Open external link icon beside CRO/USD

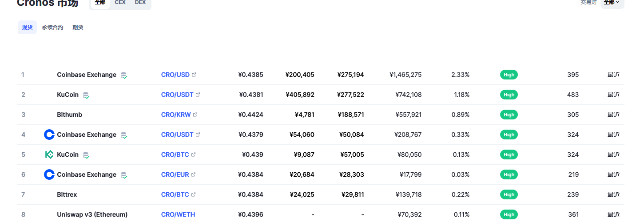(194, 75)
